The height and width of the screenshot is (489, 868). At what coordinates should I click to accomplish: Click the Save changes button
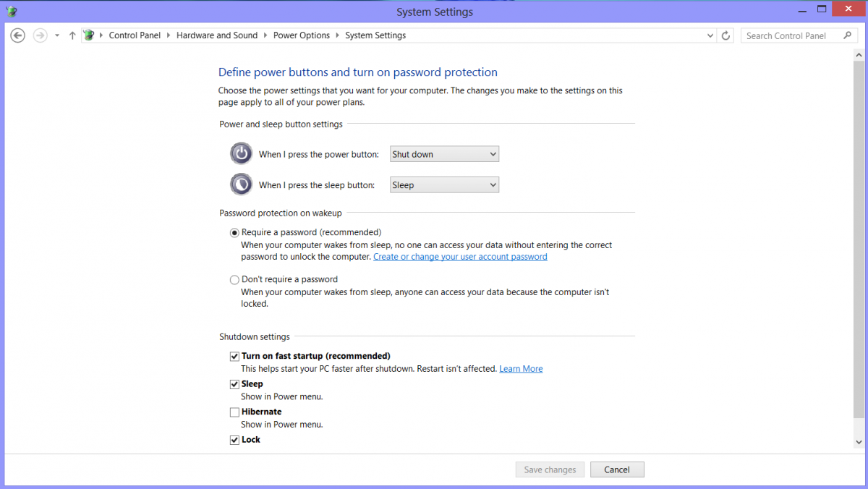[x=550, y=469]
